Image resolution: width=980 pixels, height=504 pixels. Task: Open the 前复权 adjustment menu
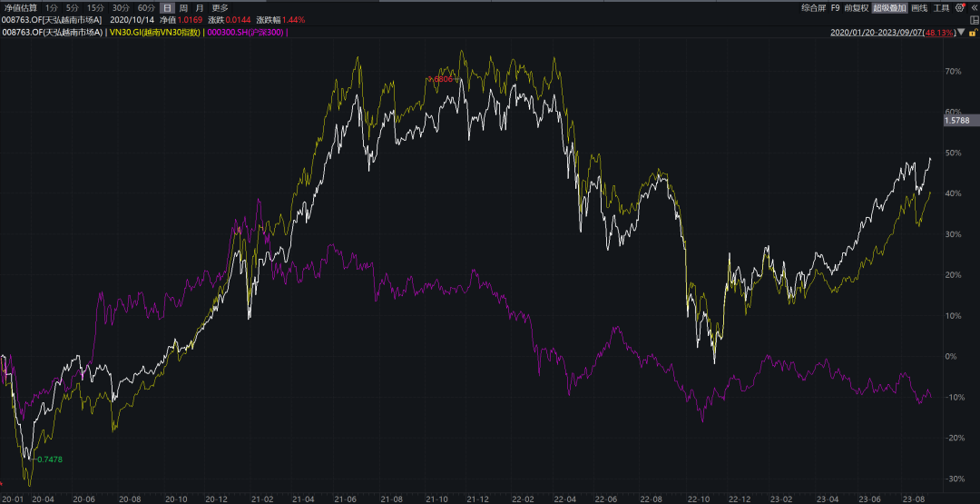[x=857, y=8]
